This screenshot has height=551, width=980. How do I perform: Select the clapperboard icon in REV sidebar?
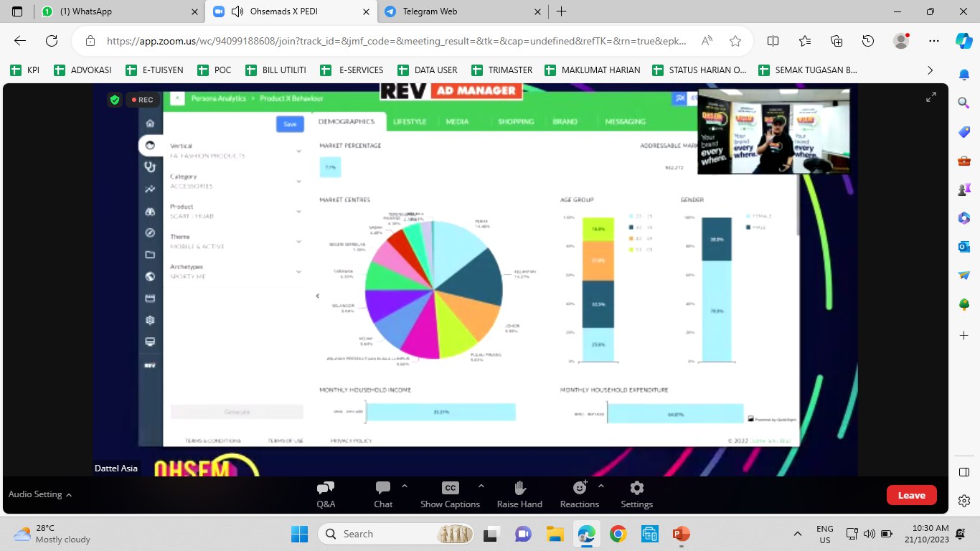tap(150, 298)
